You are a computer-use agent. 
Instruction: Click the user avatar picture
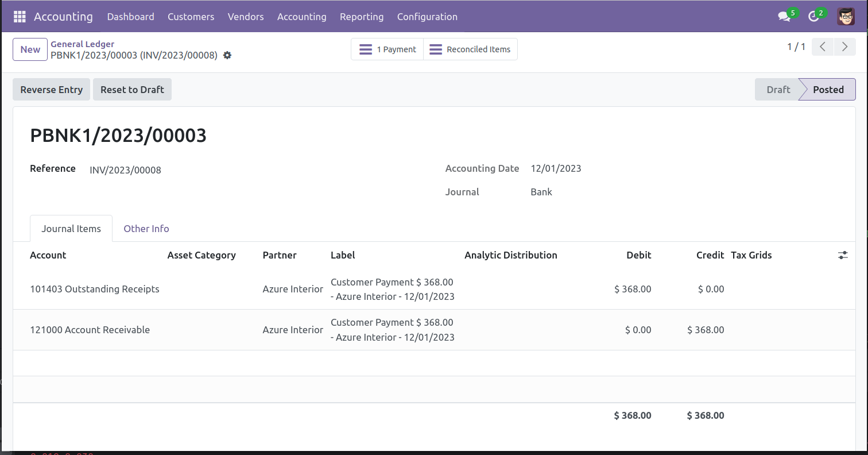click(846, 17)
